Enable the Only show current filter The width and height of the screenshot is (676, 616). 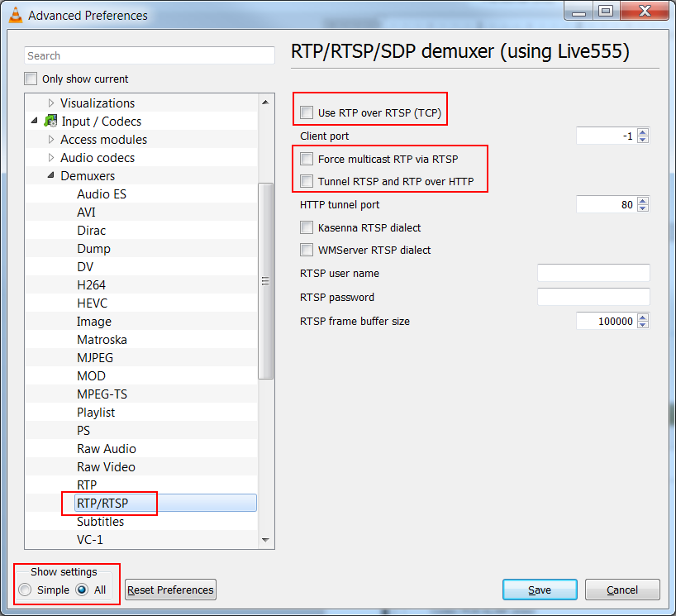point(31,79)
